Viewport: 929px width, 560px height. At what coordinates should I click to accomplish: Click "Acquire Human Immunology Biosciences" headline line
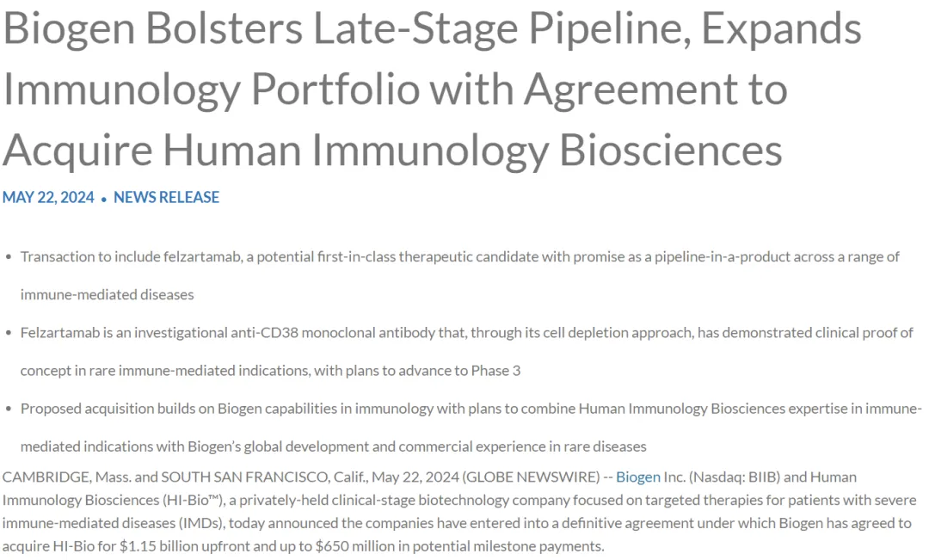click(x=392, y=150)
